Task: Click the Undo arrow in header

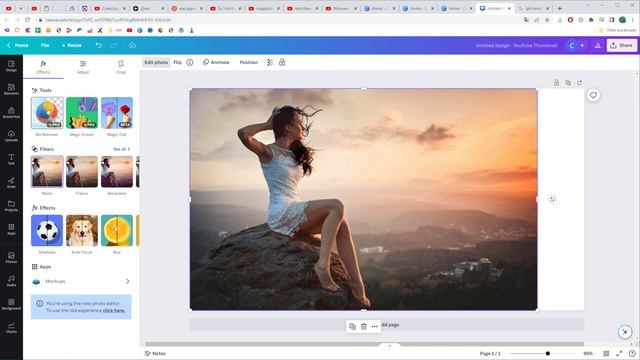Action: click(99, 45)
